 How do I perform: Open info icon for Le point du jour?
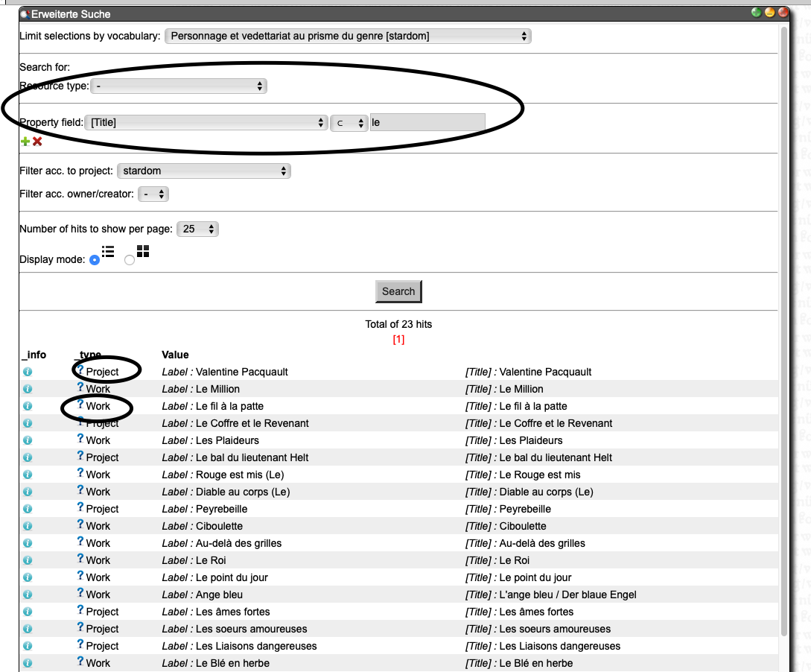point(28,577)
